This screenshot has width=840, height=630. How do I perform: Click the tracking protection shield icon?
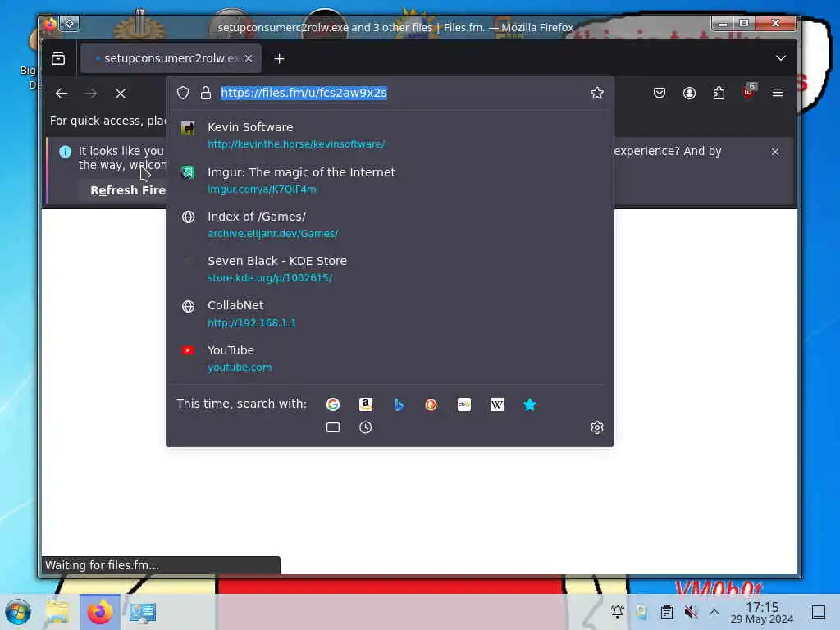pos(183,93)
